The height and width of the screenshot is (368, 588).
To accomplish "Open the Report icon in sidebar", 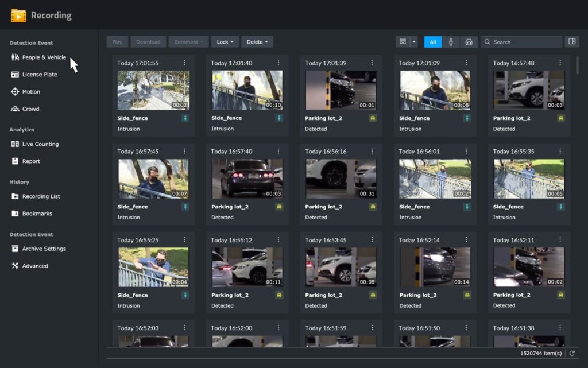I will (15, 161).
